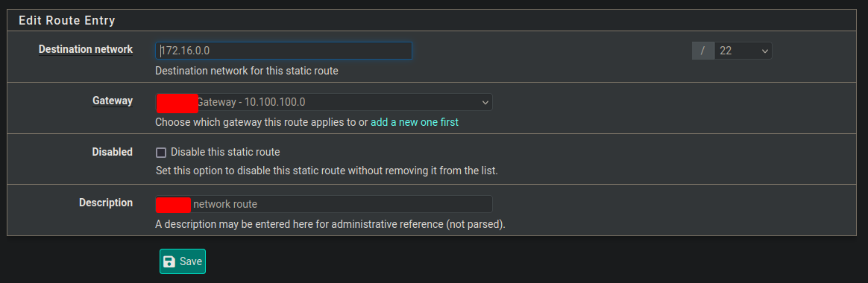Viewport: 868px width, 283px height.
Task: Click the 'Edit Route Entry' panel heading
Action: click(x=67, y=20)
